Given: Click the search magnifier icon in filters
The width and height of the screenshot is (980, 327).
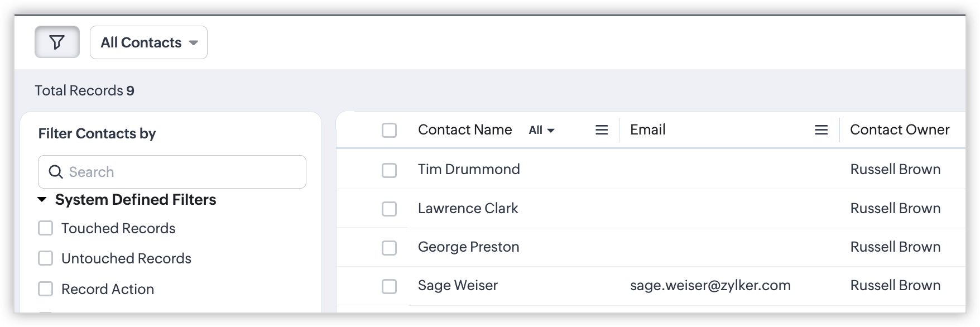Looking at the screenshot, I should point(56,172).
